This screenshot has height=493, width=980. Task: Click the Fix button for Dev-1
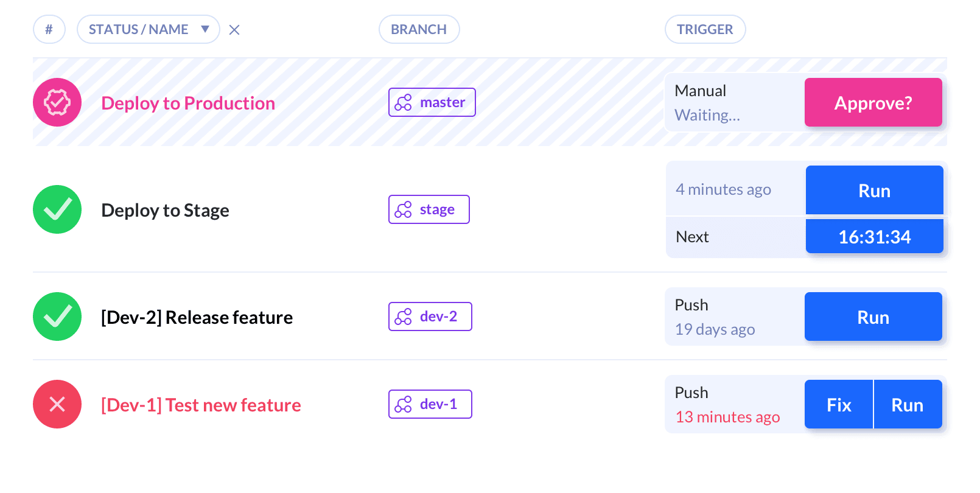click(839, 405)
